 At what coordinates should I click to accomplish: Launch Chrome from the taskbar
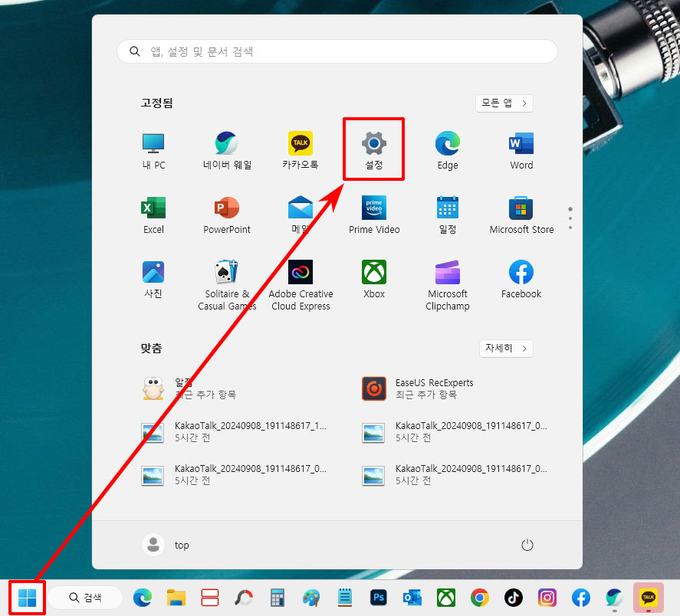pyautogui.click(x=480, y=598)
